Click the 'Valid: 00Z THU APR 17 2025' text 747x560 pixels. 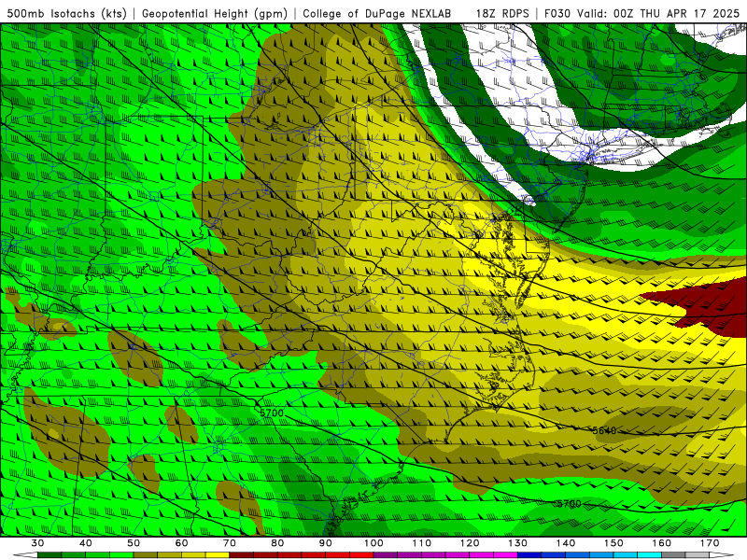click(658, 13)
